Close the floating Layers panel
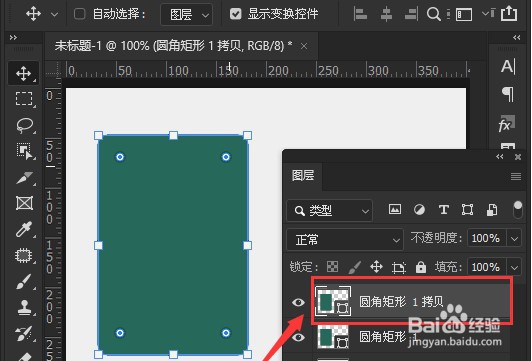 tap(518, 156)
